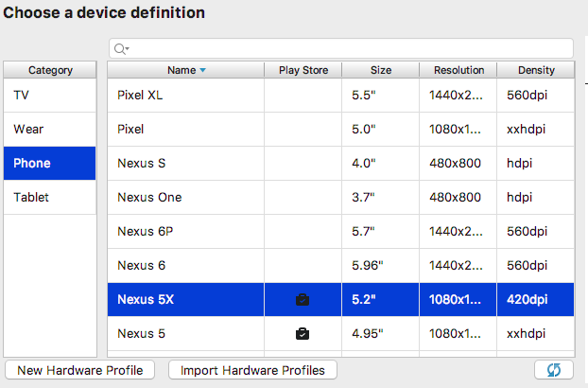Click the 5.5" size cell
The height and width of the screenshot is (388, 588).
tap(381, 95)
